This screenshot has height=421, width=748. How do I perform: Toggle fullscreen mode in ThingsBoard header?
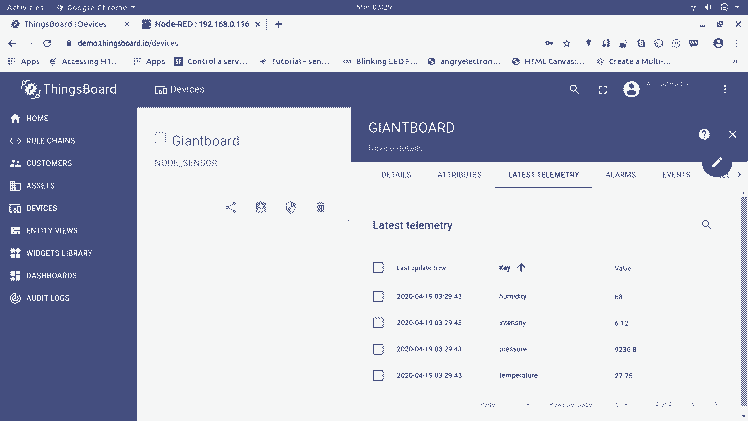(x=603, y=89)
